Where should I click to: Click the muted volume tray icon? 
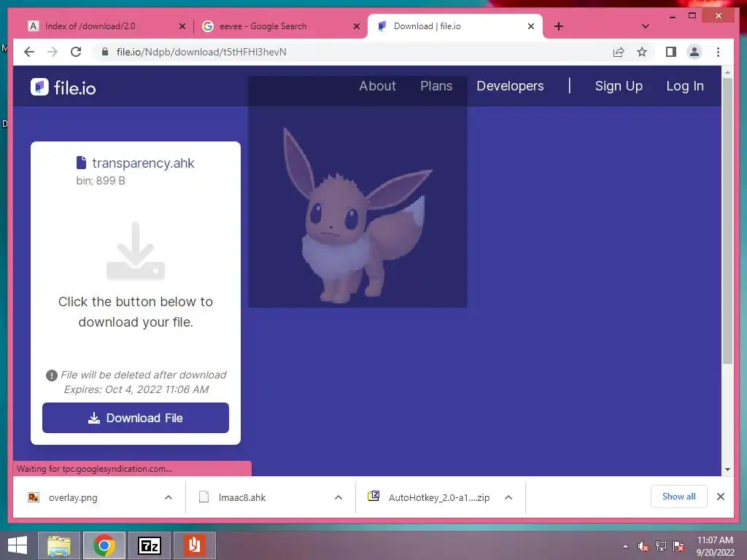click(643, 546)
